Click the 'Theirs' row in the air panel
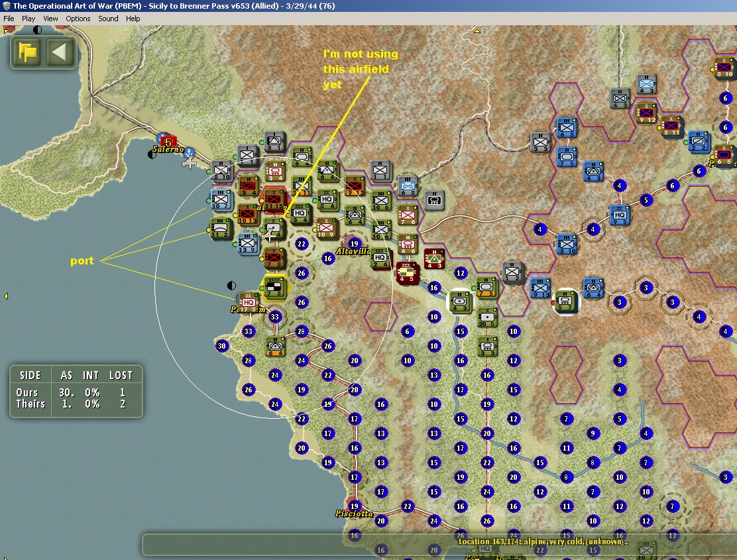The image size is (737, 560). click(x=75, y=404)
